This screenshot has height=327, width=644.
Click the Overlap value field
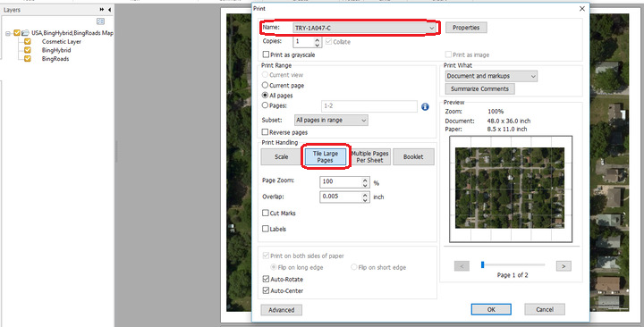pos(341,197)
